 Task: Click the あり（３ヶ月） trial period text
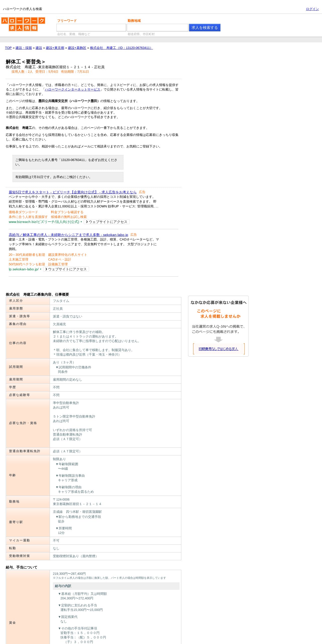coord(64,362)
